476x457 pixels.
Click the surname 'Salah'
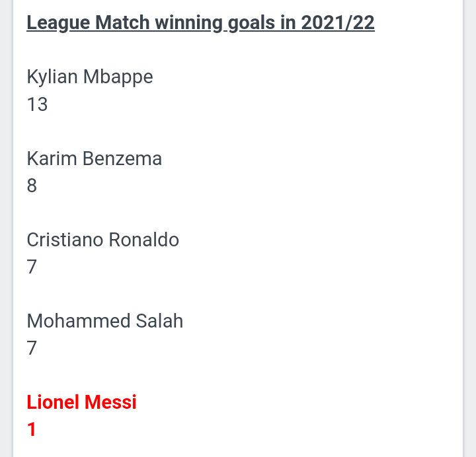(x=159, y=321)
